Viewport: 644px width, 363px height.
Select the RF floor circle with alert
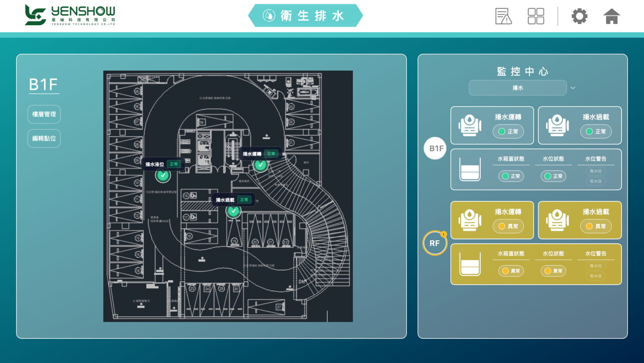pos(435,243)
